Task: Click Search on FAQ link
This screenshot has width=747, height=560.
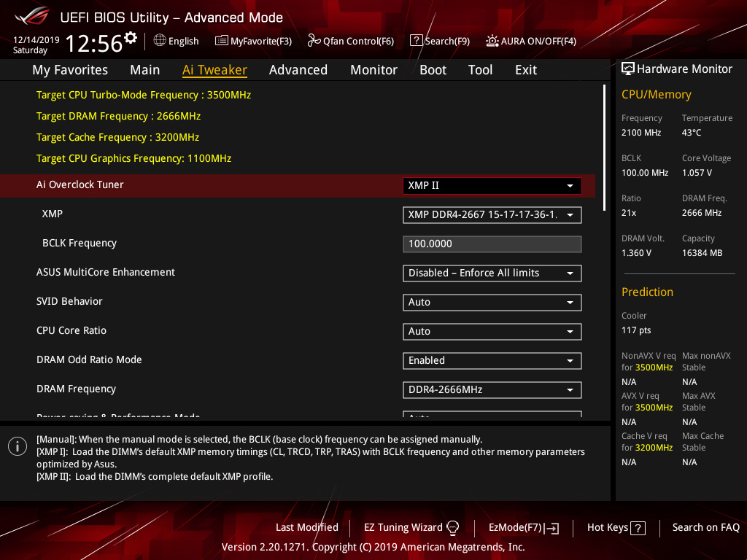Action: [705, 527]
